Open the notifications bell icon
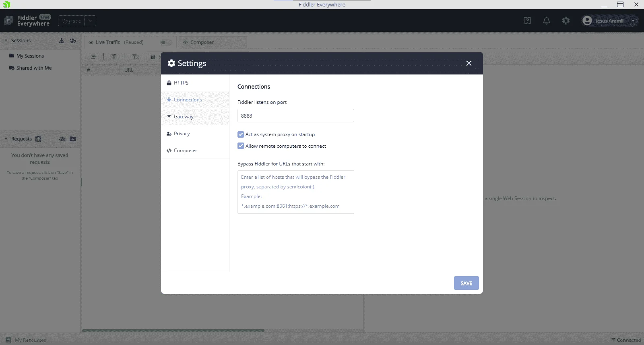This screenshot has height=345, width=644. coord(547,21)
